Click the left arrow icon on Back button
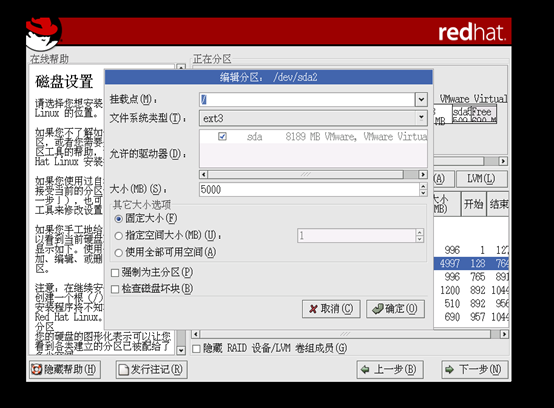 (x=365, y=369)
